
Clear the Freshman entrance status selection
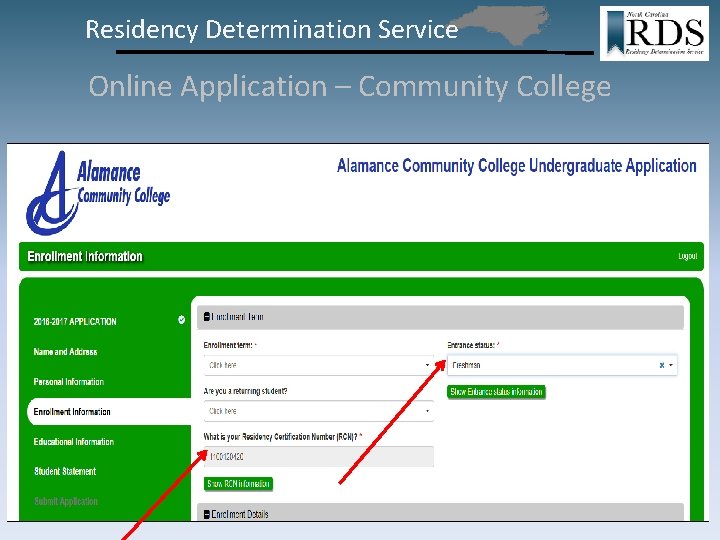tap(662, 365)
